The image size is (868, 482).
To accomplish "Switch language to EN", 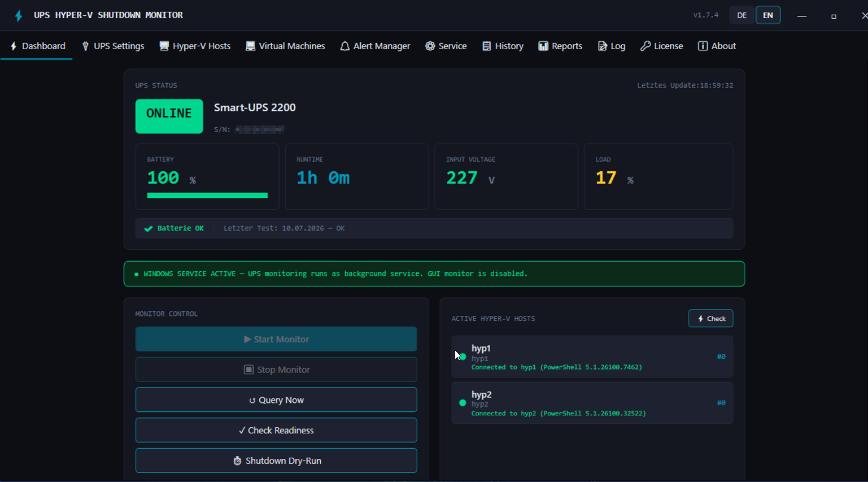I will [x=768, y=15].
